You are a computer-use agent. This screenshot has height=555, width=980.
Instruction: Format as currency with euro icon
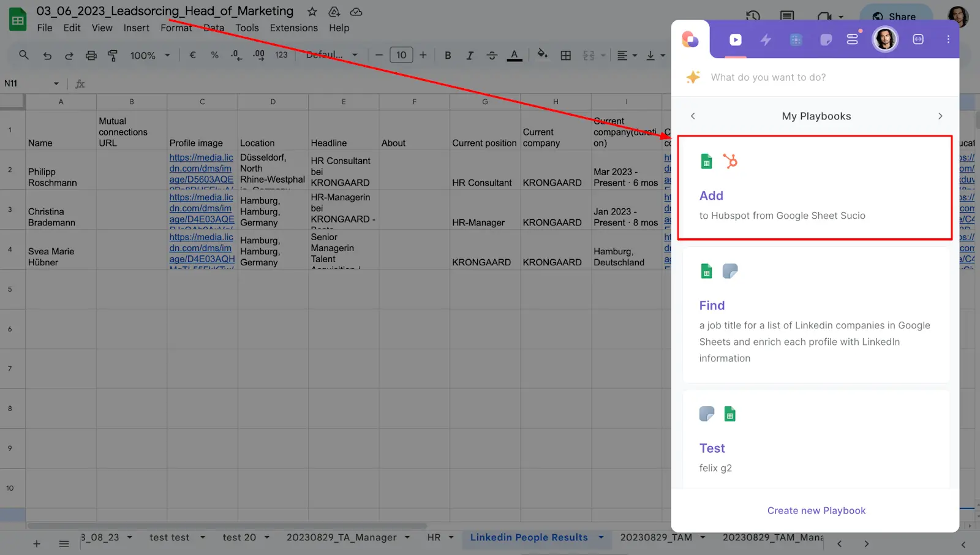pyautogui.click(x=192, y=55)
